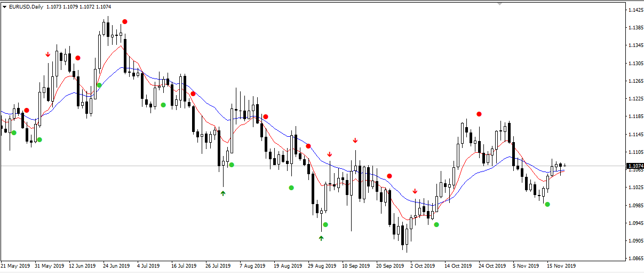This screenshot has width=644, height=273.
Task: Click the 1.0865 price axis label
Action: pos(635,259)
